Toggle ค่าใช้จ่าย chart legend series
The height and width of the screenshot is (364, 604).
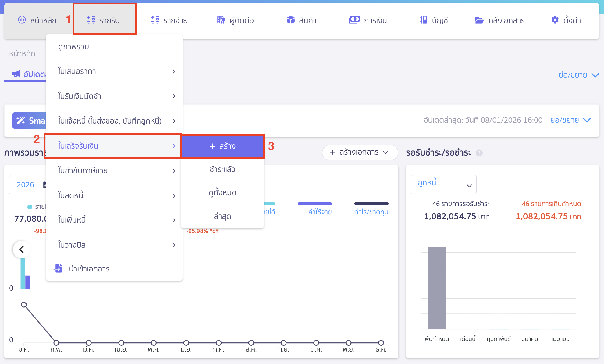click(320, 212)
